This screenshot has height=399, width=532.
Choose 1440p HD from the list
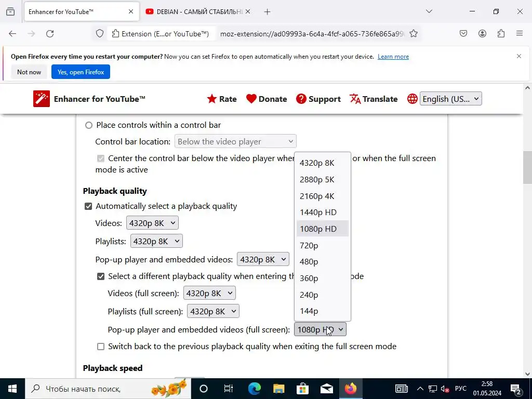coord(322,212)
